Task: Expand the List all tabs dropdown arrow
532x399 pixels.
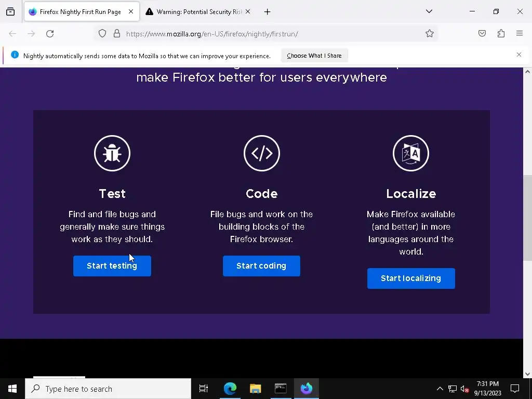Action: 429,11
